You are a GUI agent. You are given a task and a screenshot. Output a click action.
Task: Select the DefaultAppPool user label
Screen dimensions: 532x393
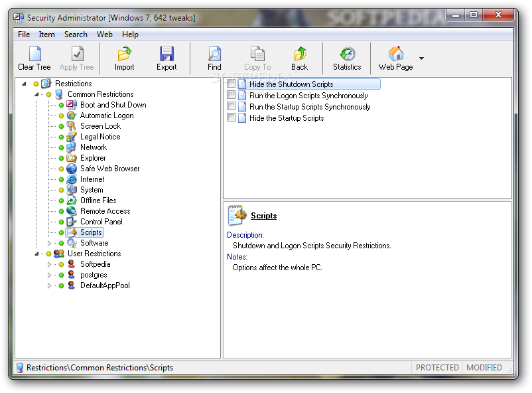pos(105,285)
